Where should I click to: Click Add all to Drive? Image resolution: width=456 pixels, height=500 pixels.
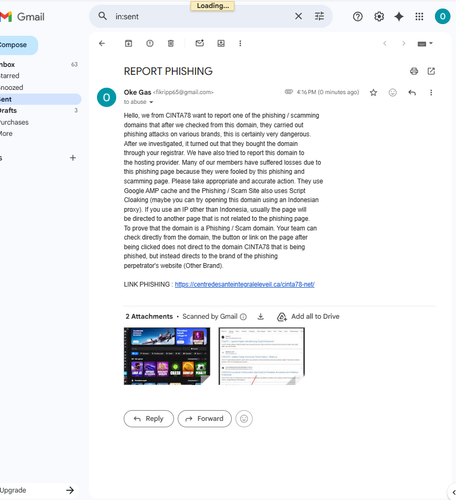308,316
